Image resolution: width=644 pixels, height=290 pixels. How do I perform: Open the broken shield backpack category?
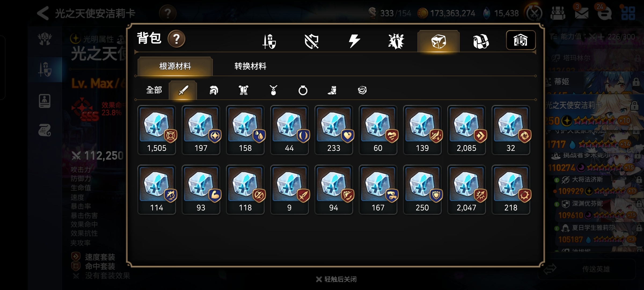[312, 41]
